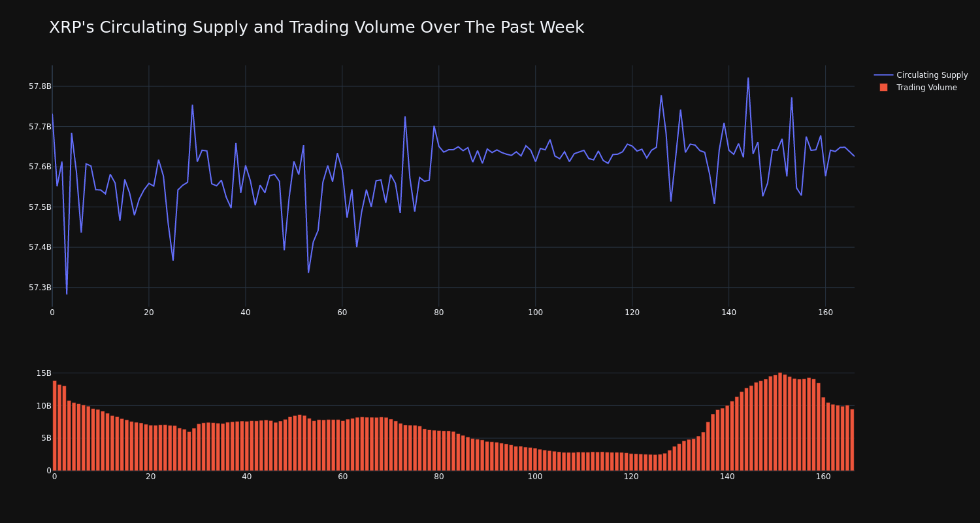This screenshot has width=980, height=523.
Task: Click the 5B label on volume axis
Action: (x=46, y=438)
